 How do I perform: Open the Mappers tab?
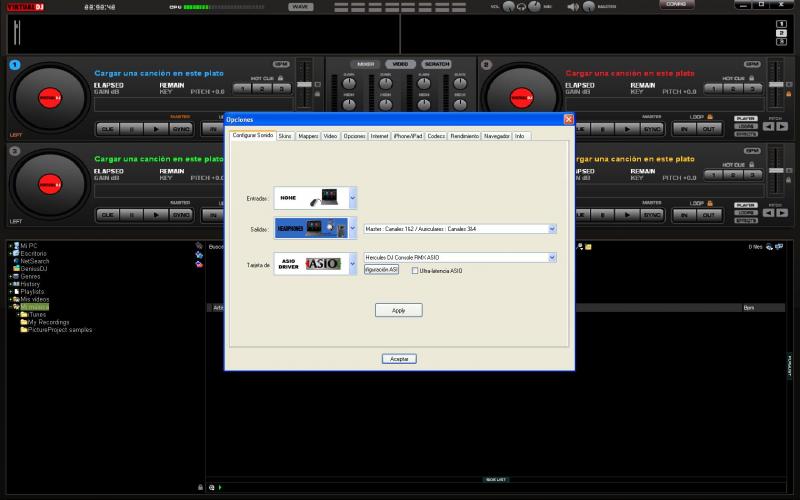point(308,136)
